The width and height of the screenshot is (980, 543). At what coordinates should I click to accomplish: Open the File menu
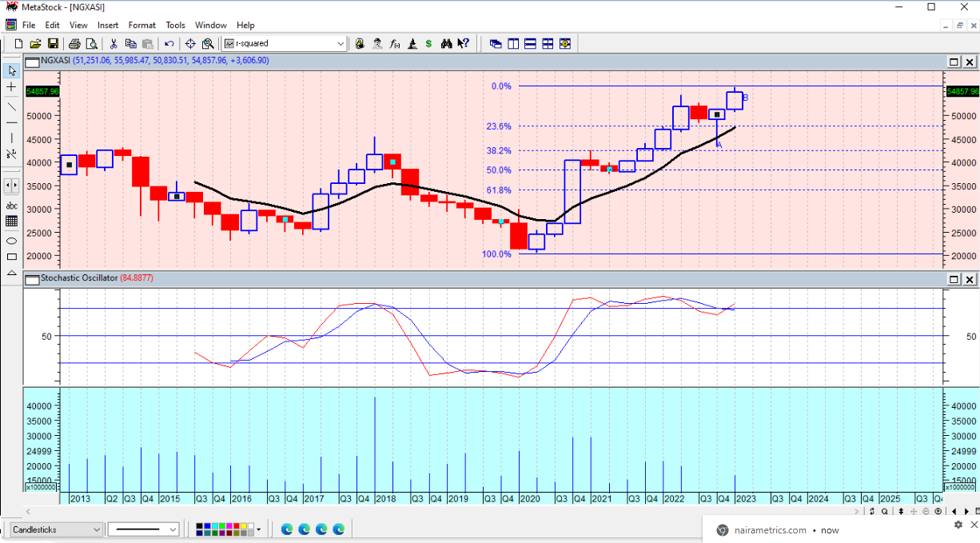pyautogui.click(x=29, y=25)
